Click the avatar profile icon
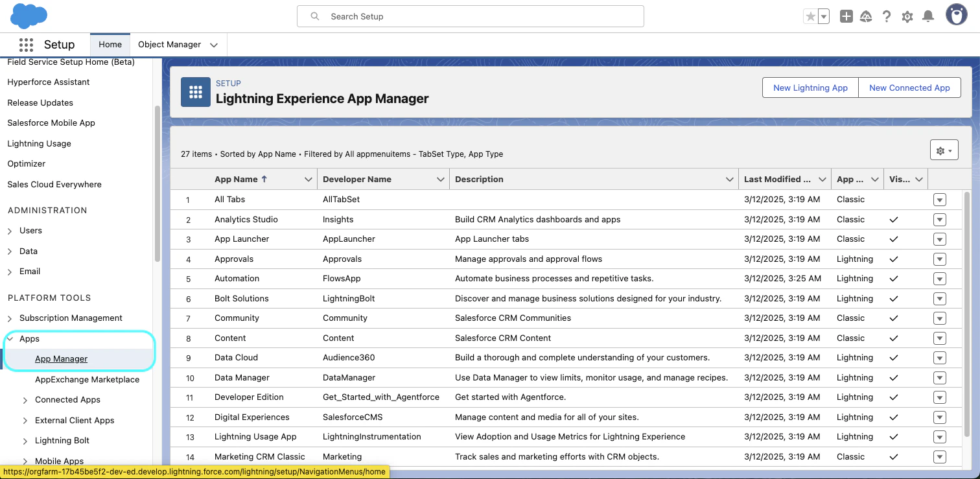 [x=957, y=14]
